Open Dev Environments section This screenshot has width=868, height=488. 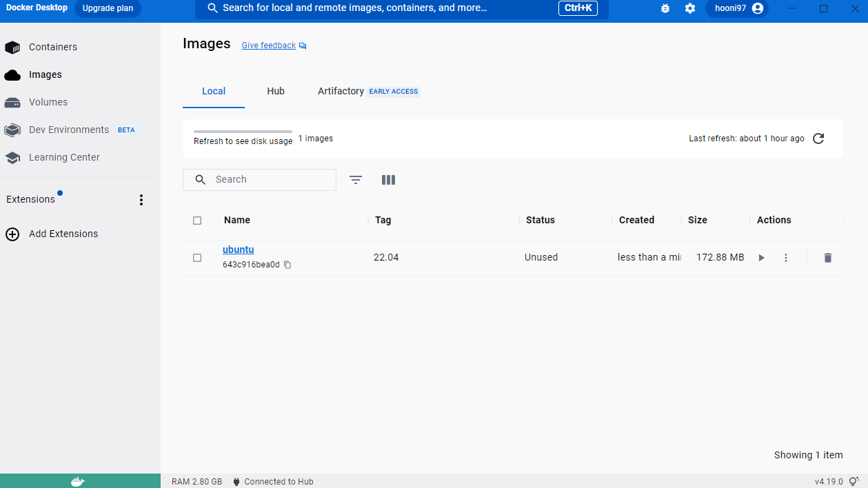(69, 130)
